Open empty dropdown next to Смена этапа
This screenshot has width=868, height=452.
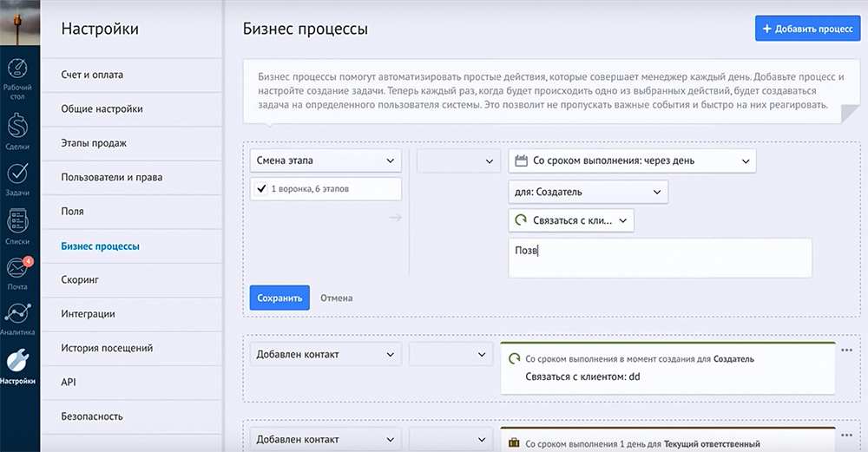(458, 161)
